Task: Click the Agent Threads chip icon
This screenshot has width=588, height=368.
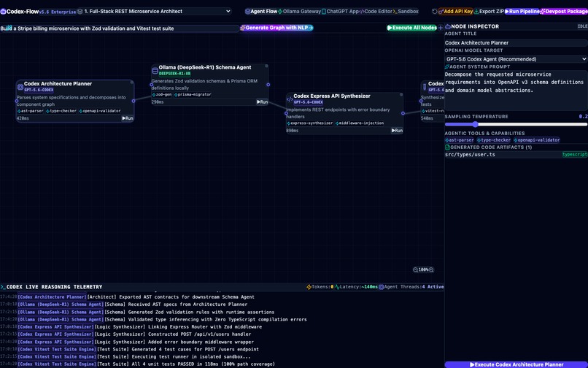Action: tap(381, 287)
